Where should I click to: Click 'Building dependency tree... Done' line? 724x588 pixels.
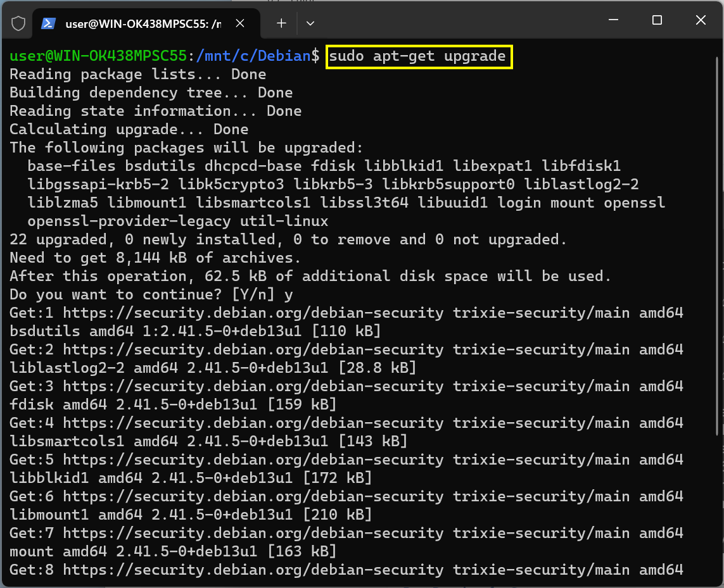(x=151, y=93)
